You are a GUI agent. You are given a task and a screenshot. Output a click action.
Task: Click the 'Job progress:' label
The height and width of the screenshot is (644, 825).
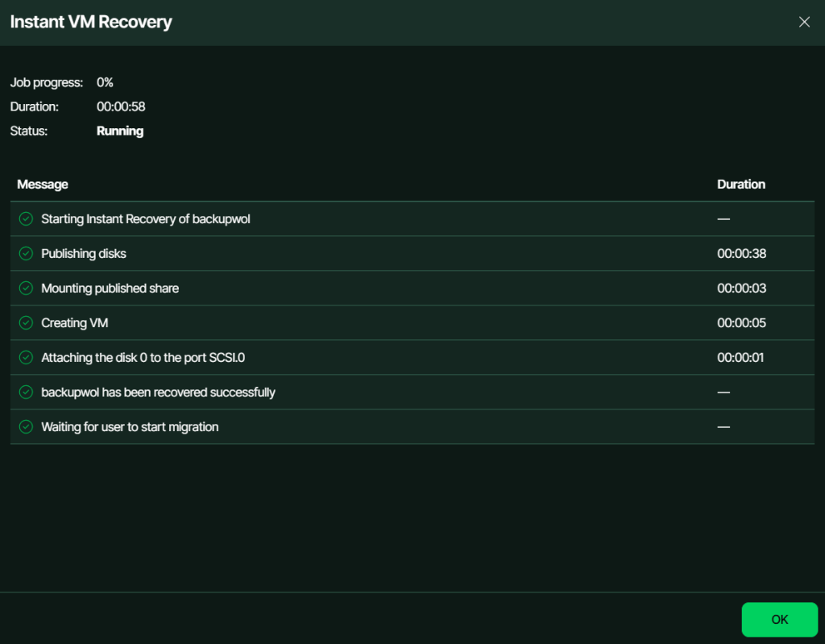click(x=46, y=83)
